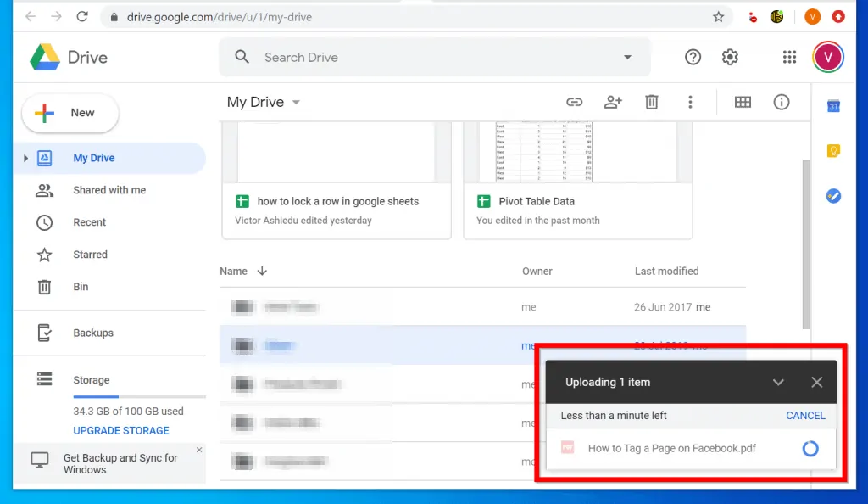This screenshot has height=504, width=868.
Task: Close the Uploading 1 item panel
Action: click(816, 382)
